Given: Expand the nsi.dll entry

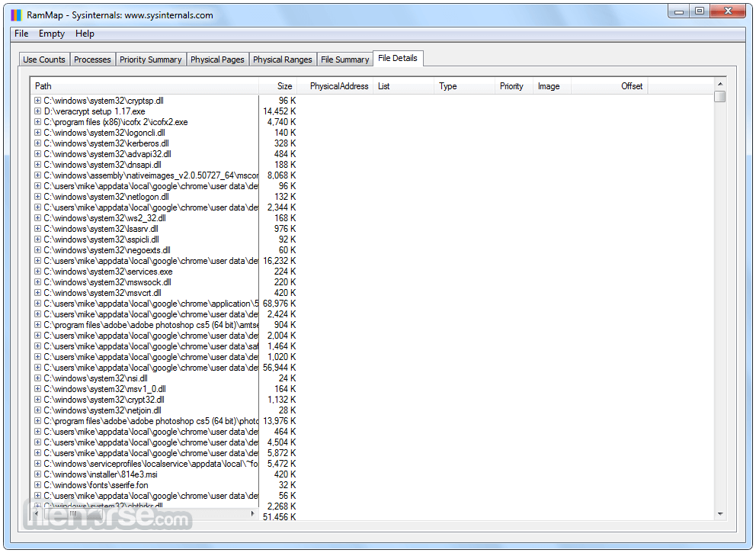Looking at the screenshot, I should (37, 378).
